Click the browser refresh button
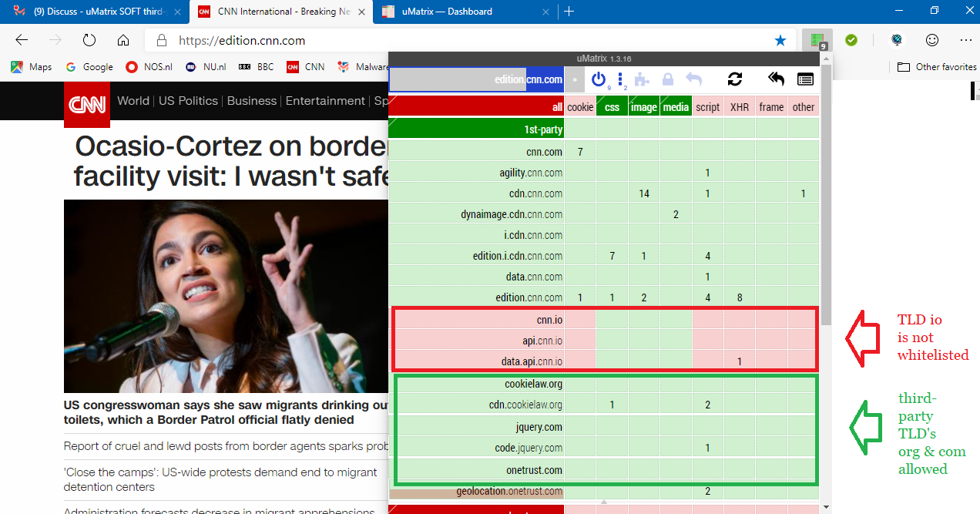Image resolution: width=980 pixels, height=514 pixels. tap(89, 40)
